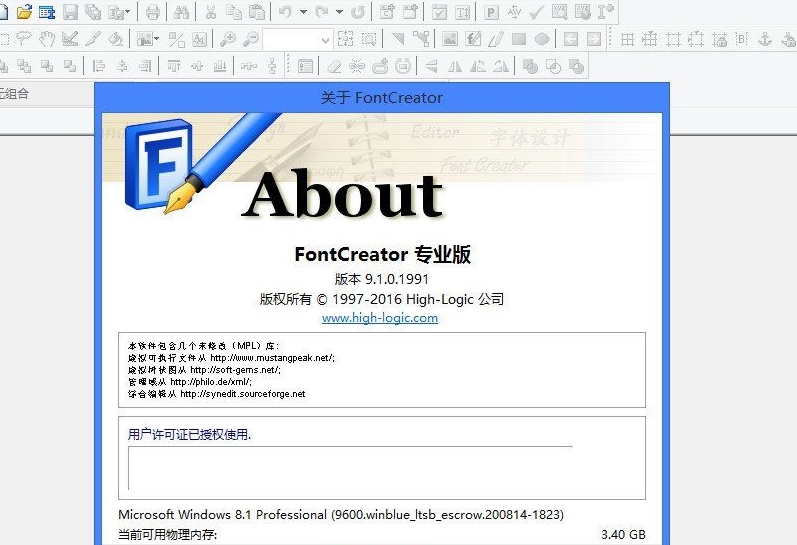Select the knife cutting tool
The width and height of the screenshot is (797, 545).
coord(93,39)
